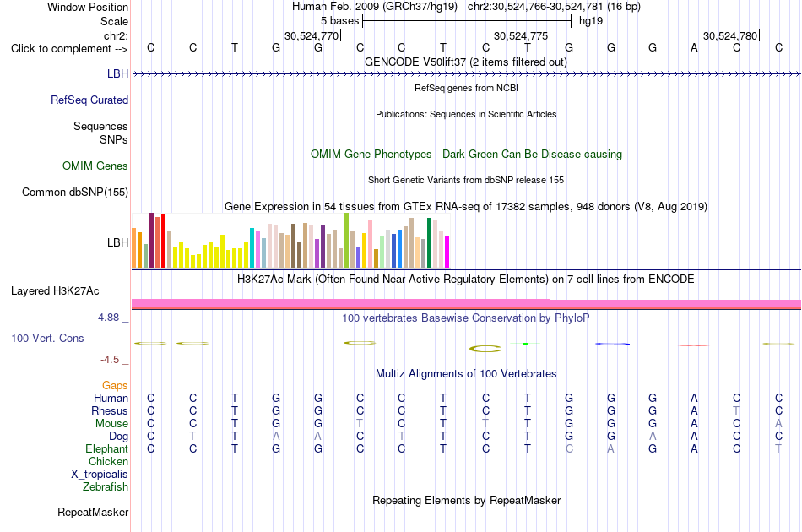
Task: Select the Common dbSNP(155) track label
Action: pyautogui.click(x=75, y=192)
